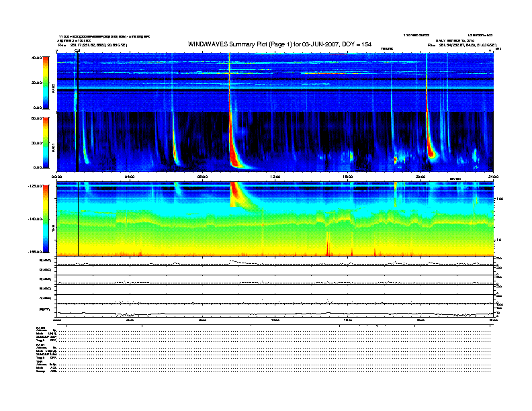Screen dimensions: 532x411
Task: Click the RAD2 color scale bar
Action: click(46, 83)
